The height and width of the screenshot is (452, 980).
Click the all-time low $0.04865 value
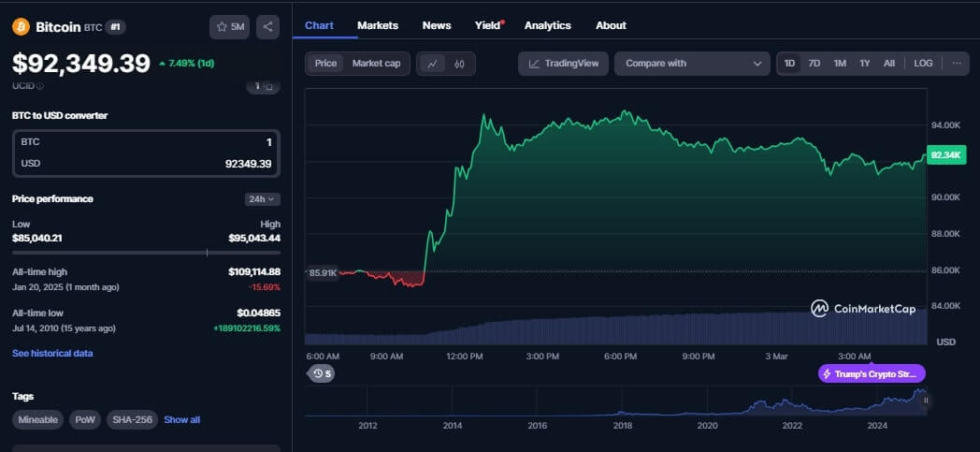[x=259, y=313]
